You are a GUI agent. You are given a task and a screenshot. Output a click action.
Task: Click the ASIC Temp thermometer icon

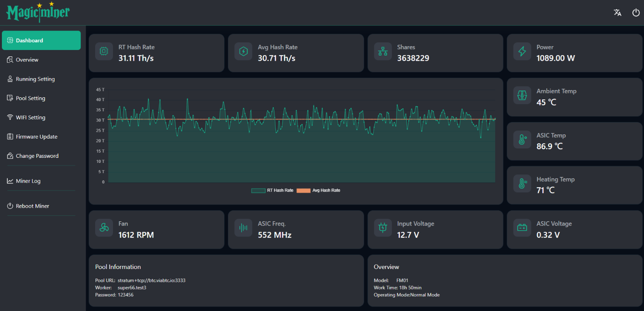click(522, 140)
